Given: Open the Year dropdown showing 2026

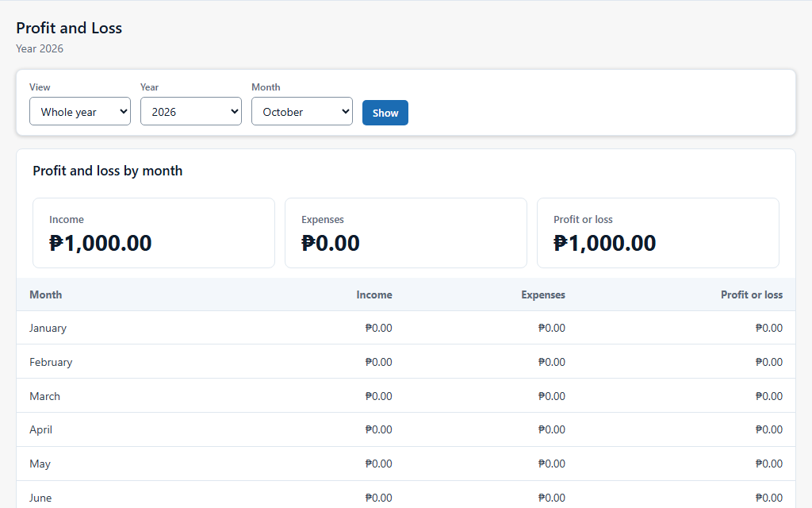Looking at the screenshot, I should tap(190, 111).
